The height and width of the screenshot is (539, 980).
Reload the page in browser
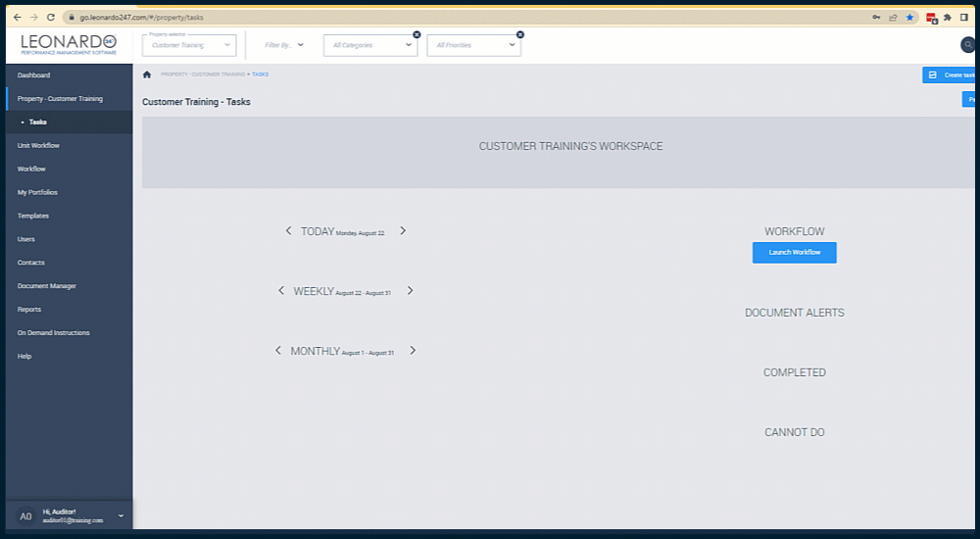[51, 18]
